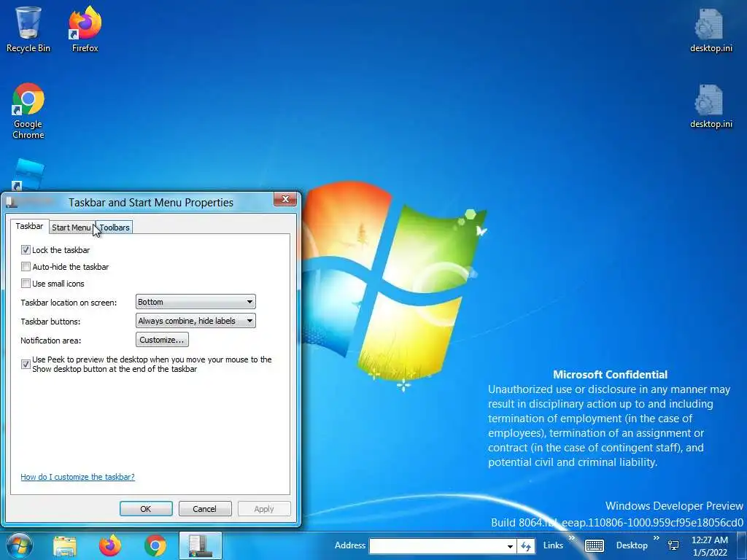Switch to the Taskbar tab
The height and width of the screenshot is (560, 747).
click(29, 226)
